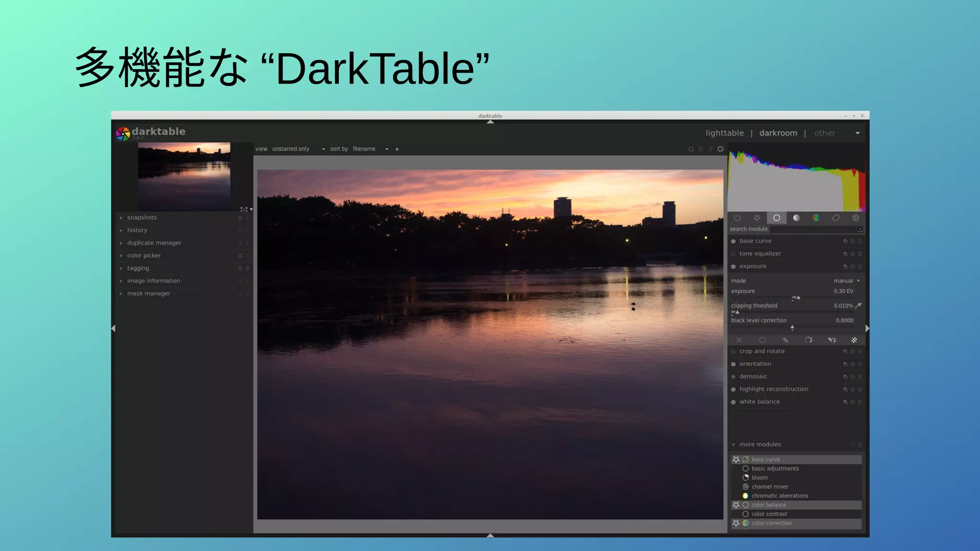The image size is (980, 551).
Task: Open presets menu for white balance
Action: coord(859,402)
